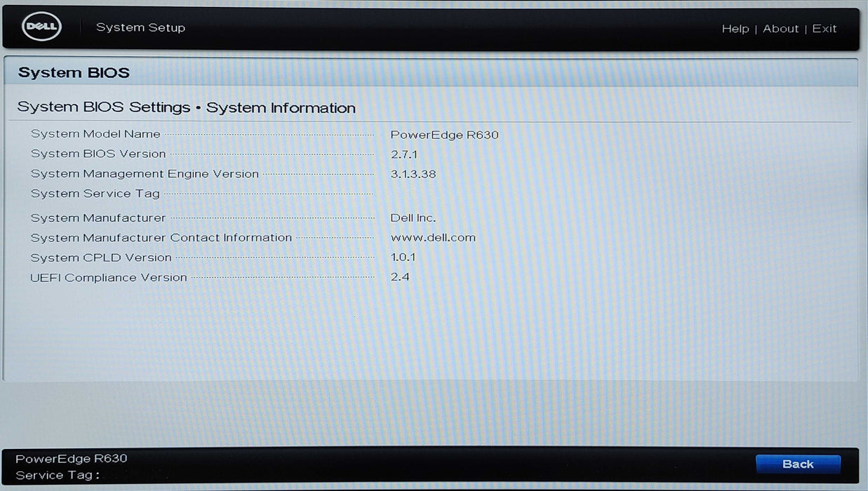Click the System BIOS heading
868x491 pixels.
pos(74,72)
